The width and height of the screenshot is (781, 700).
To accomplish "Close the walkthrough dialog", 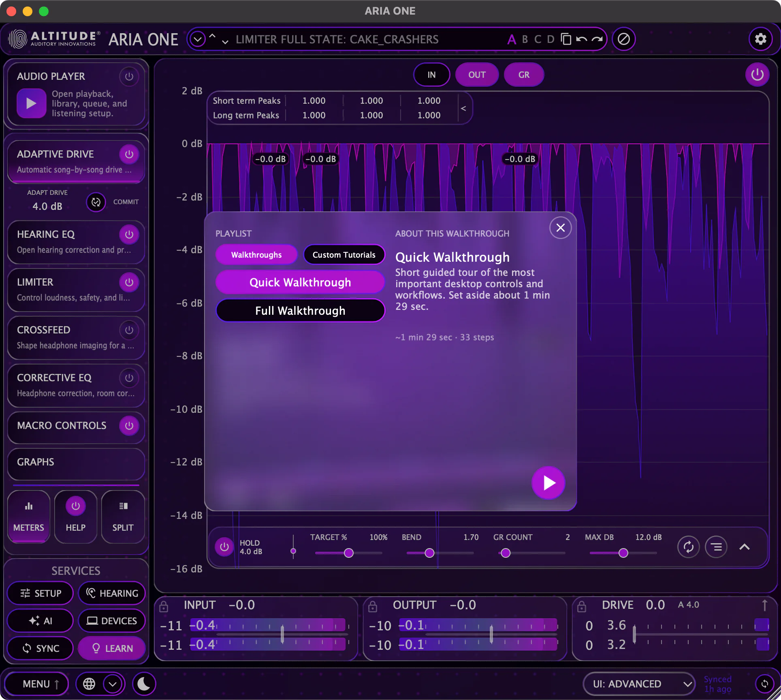I will click(x=560, y=228).
